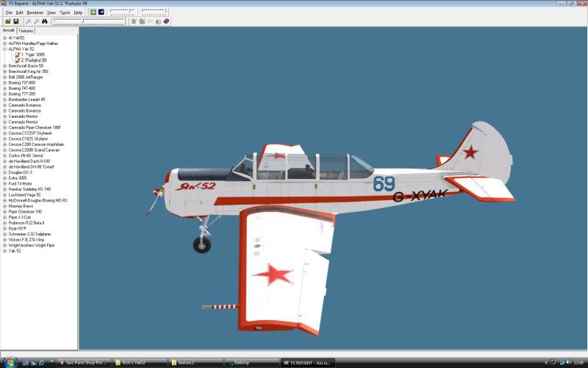Open the texture.2 folder taskbar button
Screen dimensions: 588x368
[x=196, y=363]
